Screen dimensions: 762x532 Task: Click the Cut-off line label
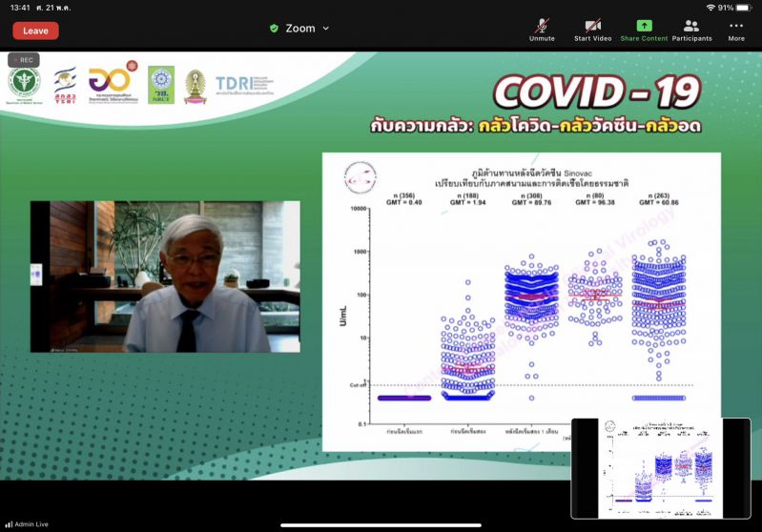[x=359, y=385]
